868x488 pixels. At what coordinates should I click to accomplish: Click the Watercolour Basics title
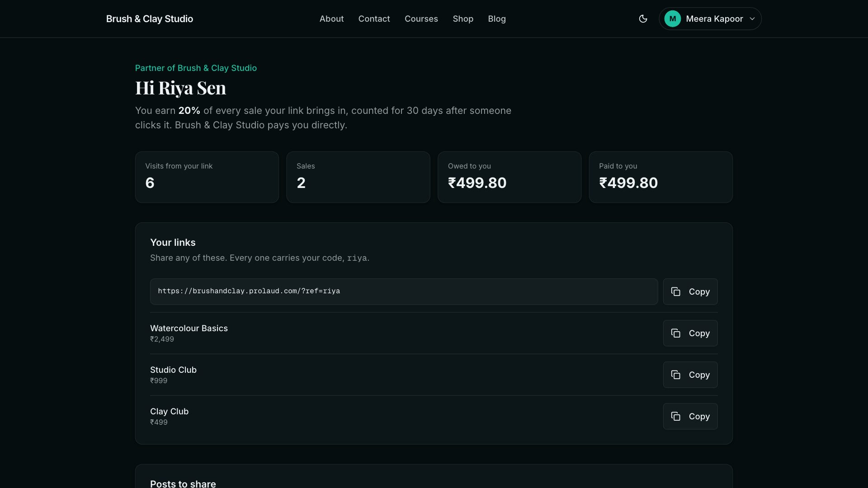pyautogui.click(x=189, y=328)
